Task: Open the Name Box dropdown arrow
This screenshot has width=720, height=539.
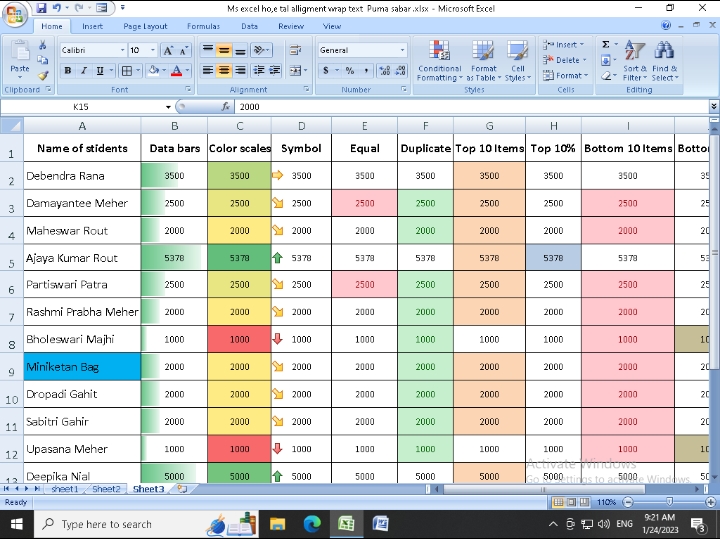Action: [168, 106]
